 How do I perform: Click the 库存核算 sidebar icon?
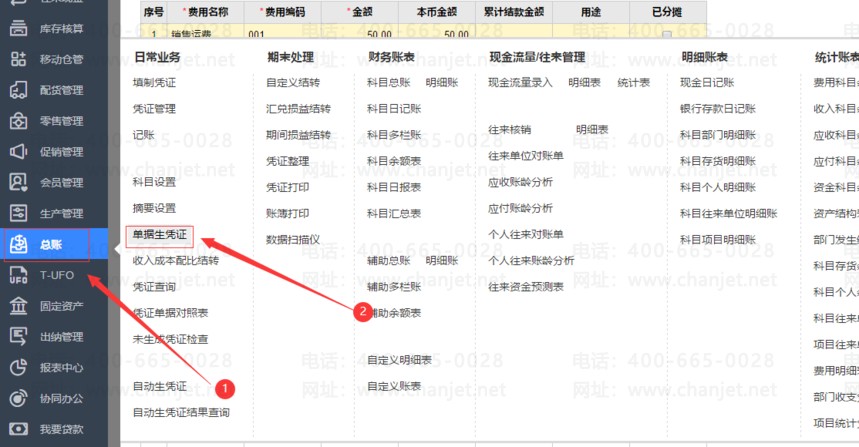click(x=18, y=28)
